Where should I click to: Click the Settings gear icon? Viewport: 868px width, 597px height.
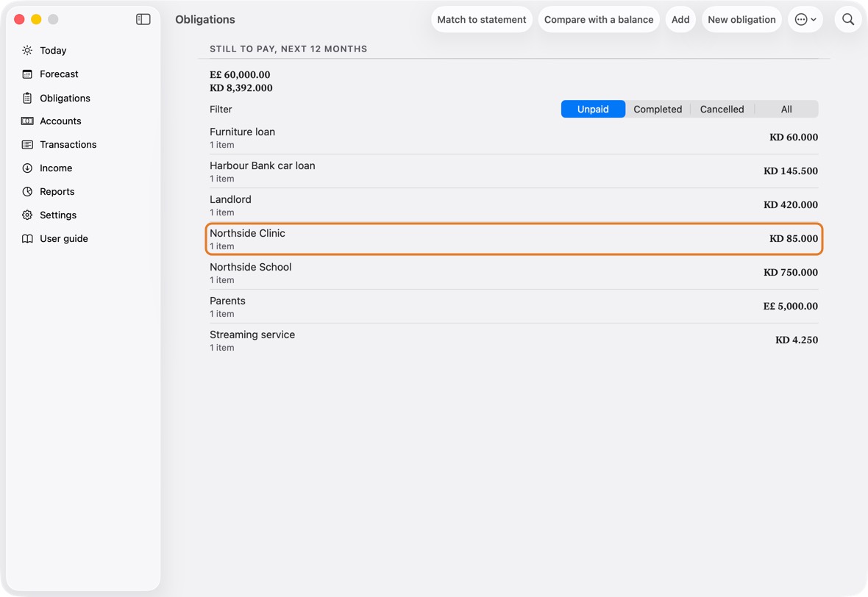tap(27, 215)
